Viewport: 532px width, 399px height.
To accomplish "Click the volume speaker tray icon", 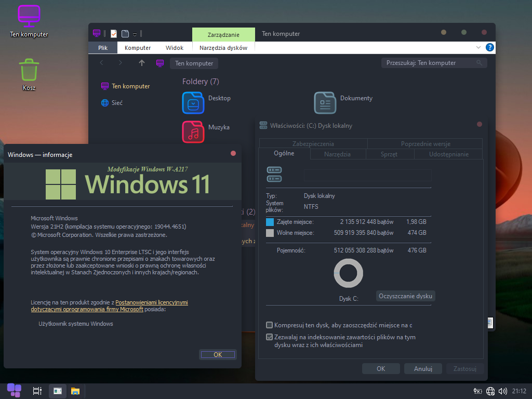I will coord(502,391).
